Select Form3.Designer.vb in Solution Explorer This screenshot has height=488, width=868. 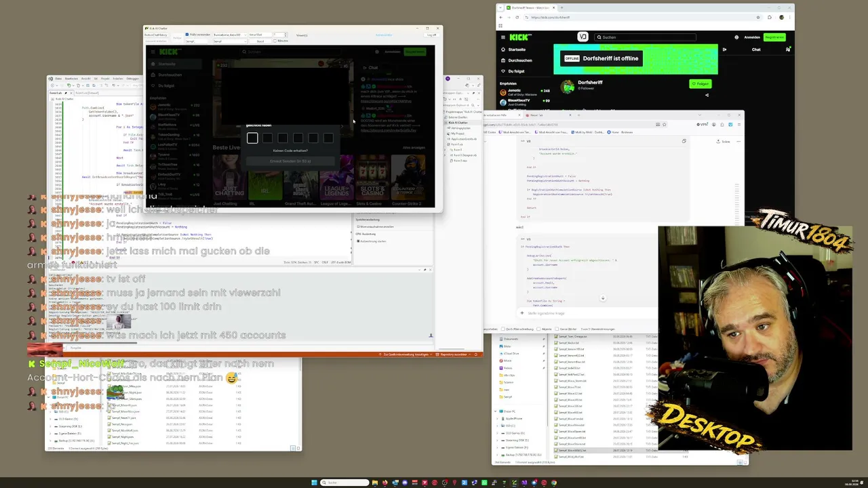point(467,155)
